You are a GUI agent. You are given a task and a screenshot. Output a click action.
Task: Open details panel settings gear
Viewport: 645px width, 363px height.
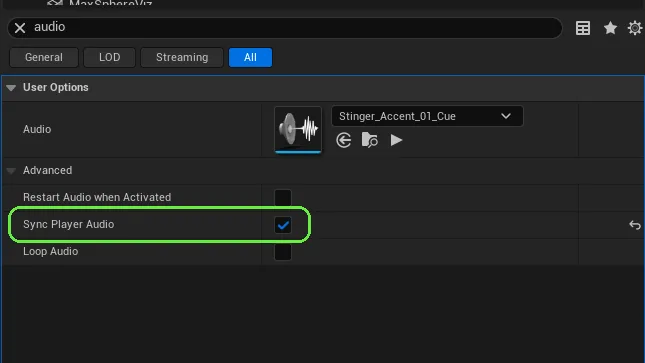[x=635, y=28]
